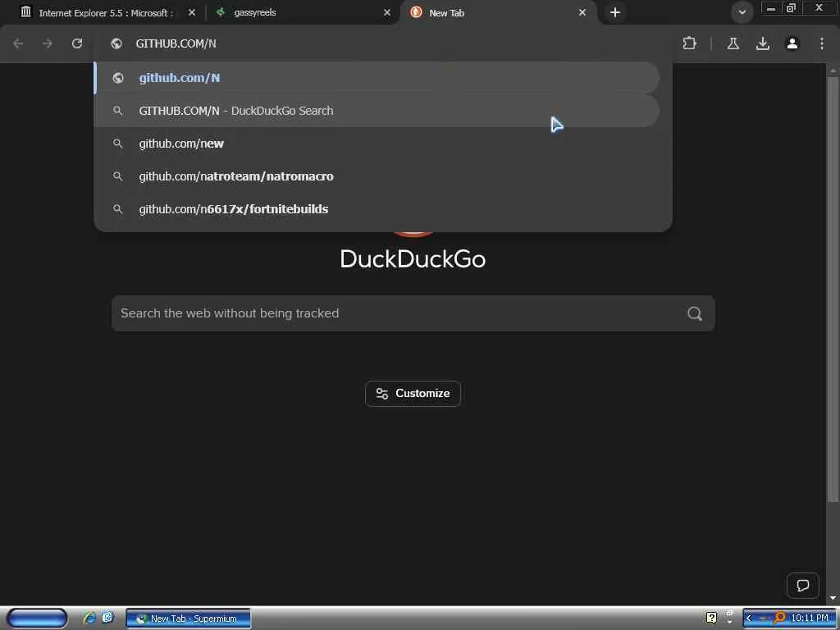Click the magnifier icon in search box
The height and width of the screenshot is (630, 840).
point(695,313)
